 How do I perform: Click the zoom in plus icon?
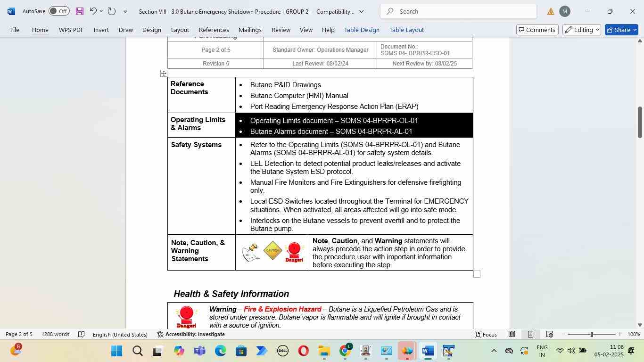click(x=619, y=334)
